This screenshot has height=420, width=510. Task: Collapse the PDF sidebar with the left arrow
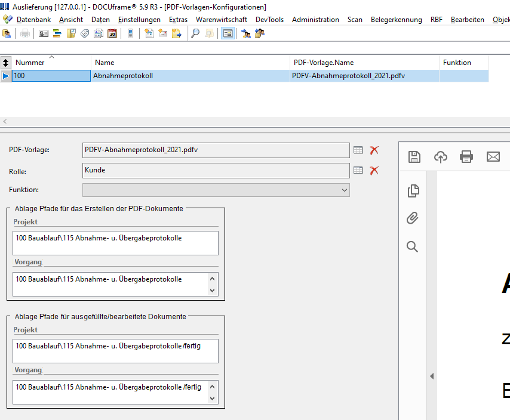432,376
